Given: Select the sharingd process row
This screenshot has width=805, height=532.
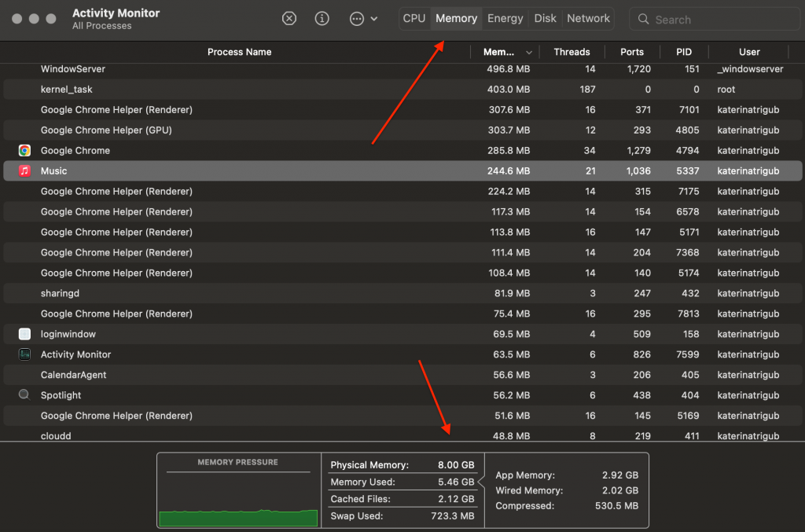Looking at the screenshot, I should (402, 293).
